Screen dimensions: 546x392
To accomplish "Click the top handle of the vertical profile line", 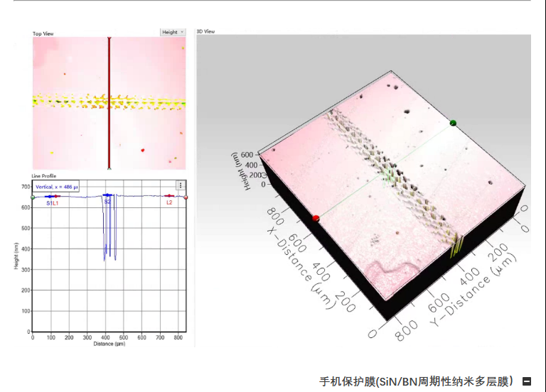I will point(109,38).
